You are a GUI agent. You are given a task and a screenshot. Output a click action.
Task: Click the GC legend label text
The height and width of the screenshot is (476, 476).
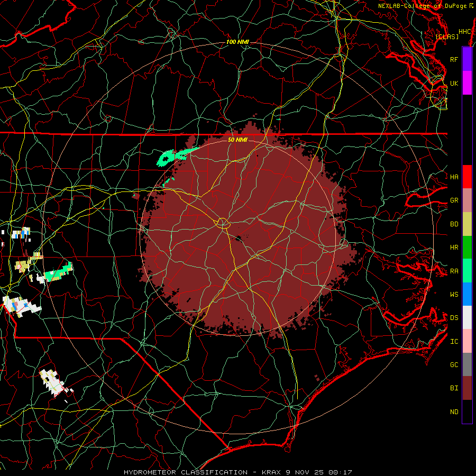pos(454,364)
